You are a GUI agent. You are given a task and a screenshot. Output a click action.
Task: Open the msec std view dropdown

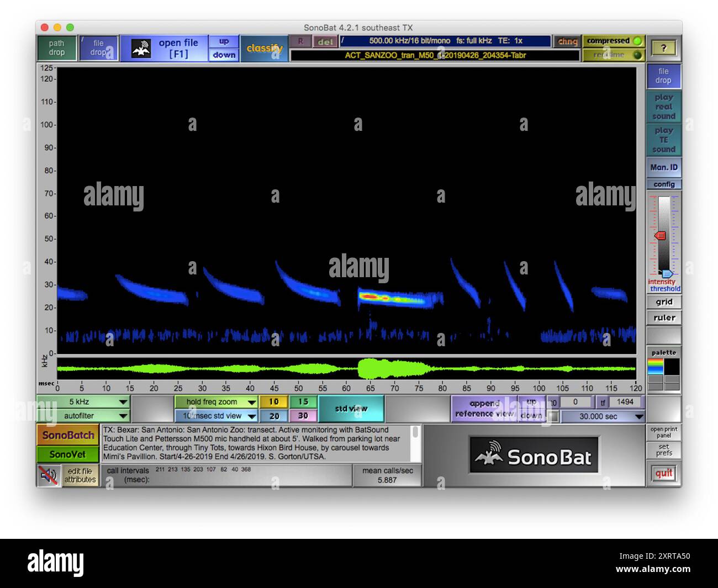(x=216, y=416)
